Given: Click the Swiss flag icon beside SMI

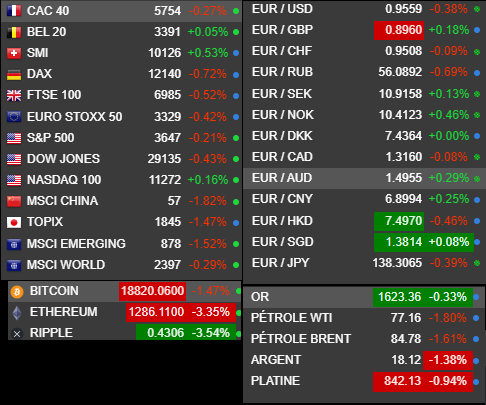Looking at the screenshot, I should [14, 53].
